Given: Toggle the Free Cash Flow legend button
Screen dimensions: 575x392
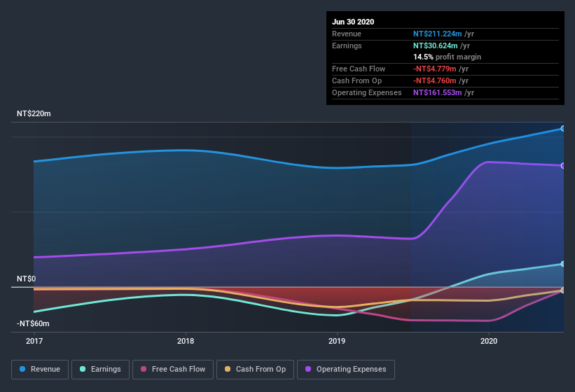Looking at the screenshot, I should pyautogui.click(x=173, y=370).
